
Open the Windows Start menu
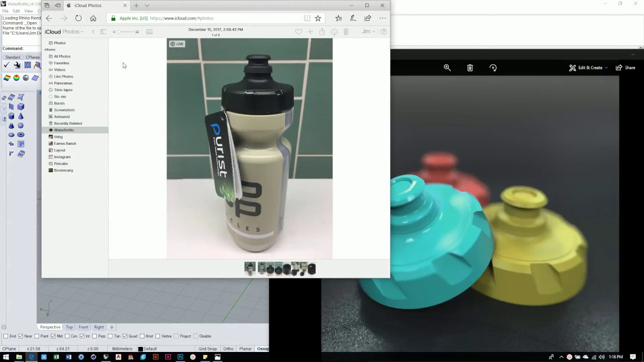coord(6,357)
